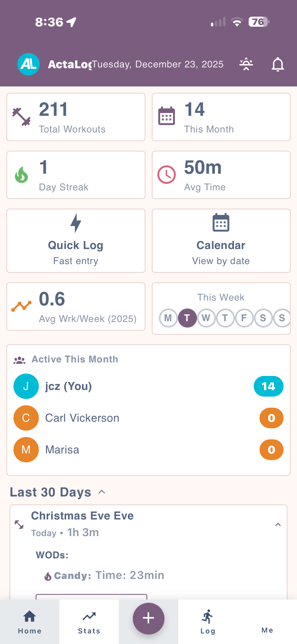Select Wednesday circle in This Week
297x644 pixels.
tap(206, 318)
